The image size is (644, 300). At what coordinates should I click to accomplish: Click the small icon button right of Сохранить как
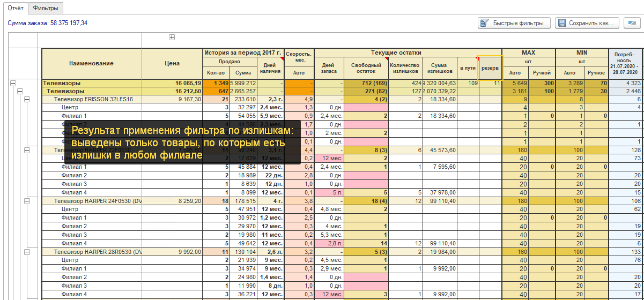(x=632, y=23)
